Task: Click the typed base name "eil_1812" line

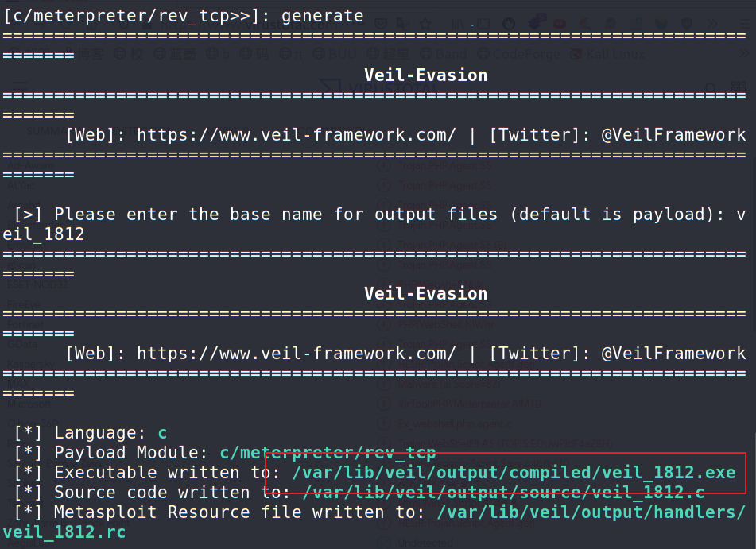Action: point(44,234)
